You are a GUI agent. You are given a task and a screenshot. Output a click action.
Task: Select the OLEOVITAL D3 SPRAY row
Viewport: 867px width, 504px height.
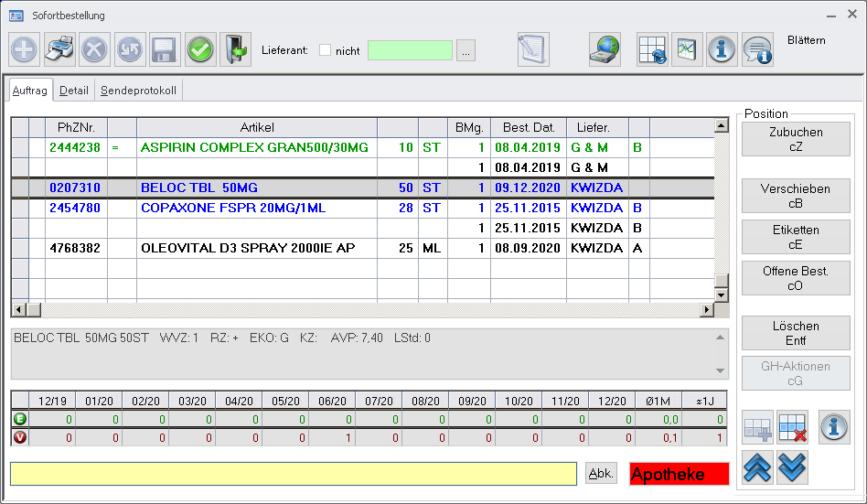(x=247, y=248)
